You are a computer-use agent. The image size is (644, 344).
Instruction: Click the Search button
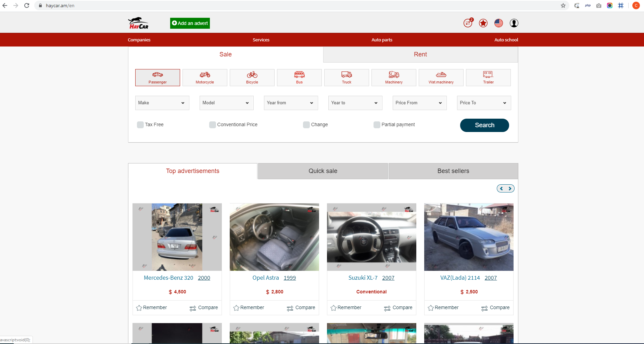click(x=484, y=125)
